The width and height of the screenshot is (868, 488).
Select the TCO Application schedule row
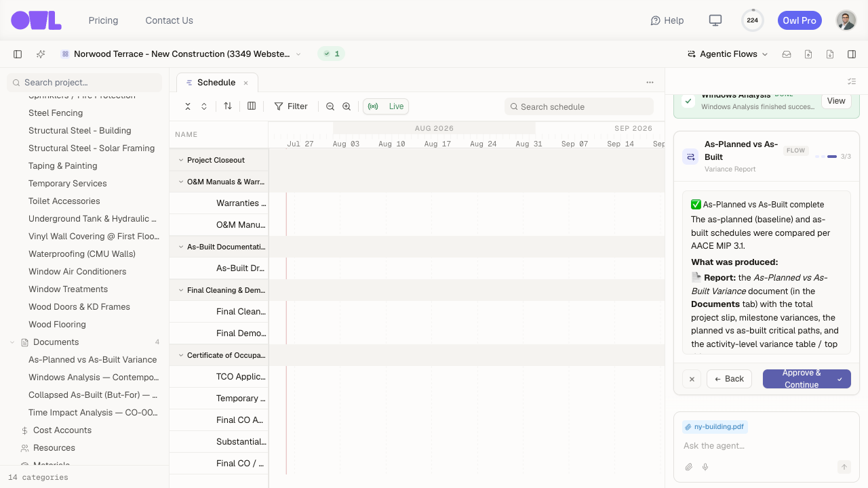[x=219, y=377]
